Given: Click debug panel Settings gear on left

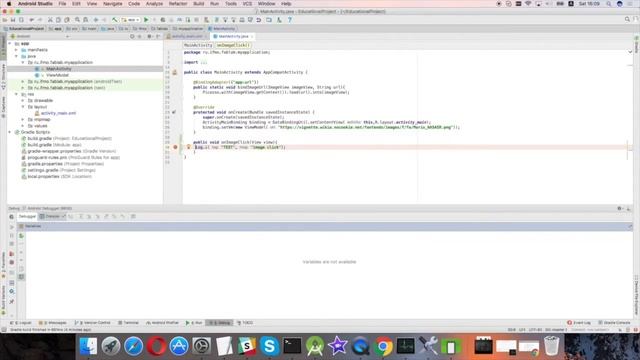Looking at the screenshot, I should (11, 291).
